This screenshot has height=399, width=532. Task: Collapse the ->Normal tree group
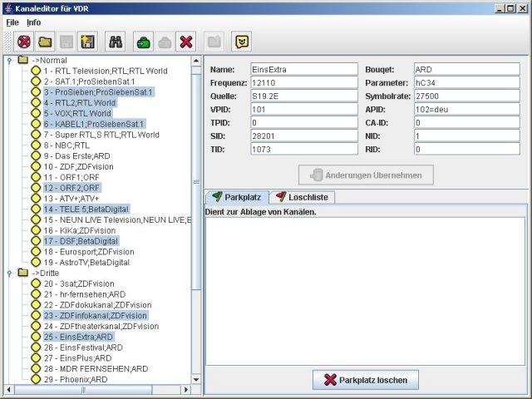click(9, 61)
